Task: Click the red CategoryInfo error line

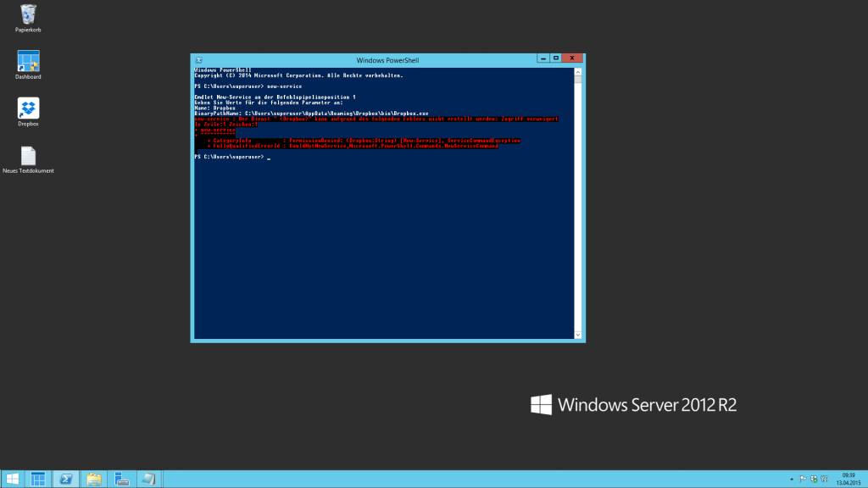Action: coord(364,141)
